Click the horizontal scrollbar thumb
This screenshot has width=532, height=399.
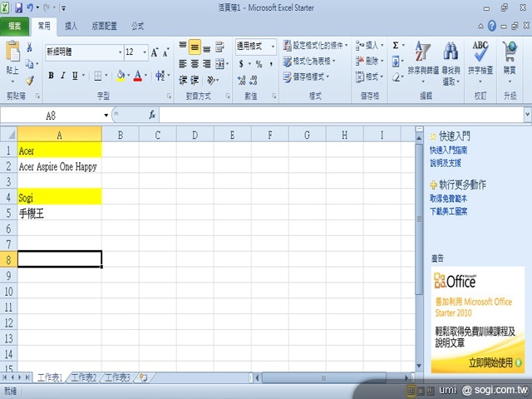(x=323, y=377)
